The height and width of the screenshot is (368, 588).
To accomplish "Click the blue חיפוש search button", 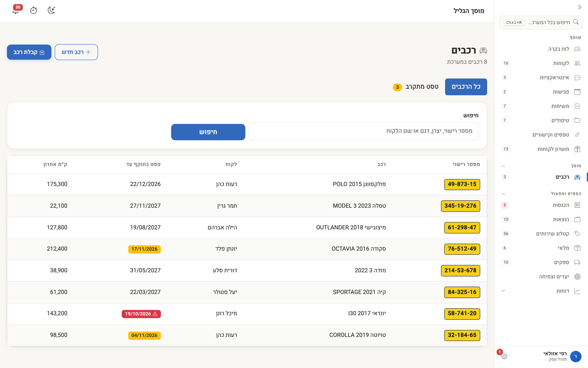I will (208, 132).
